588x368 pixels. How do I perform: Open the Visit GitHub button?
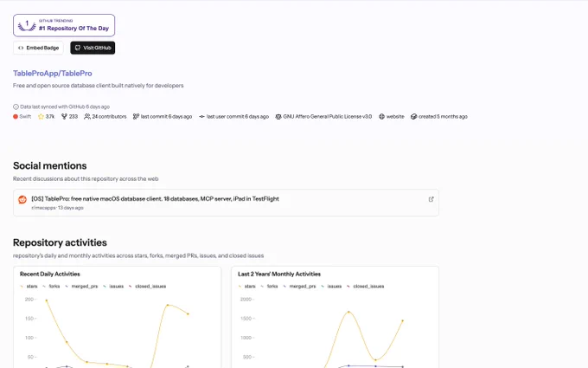tap(93, 48)
